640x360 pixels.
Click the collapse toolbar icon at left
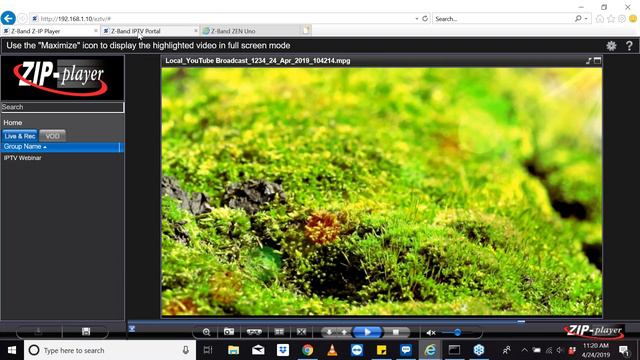(x=132, y=329)
